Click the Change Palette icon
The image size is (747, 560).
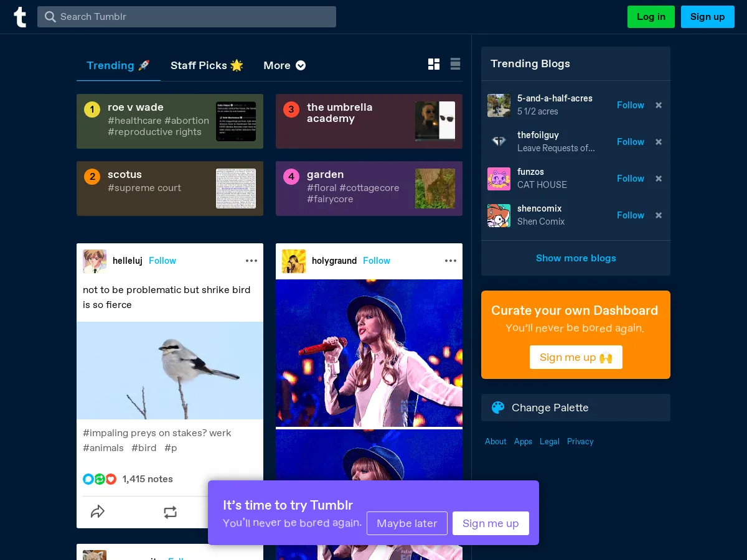(498, 408)
